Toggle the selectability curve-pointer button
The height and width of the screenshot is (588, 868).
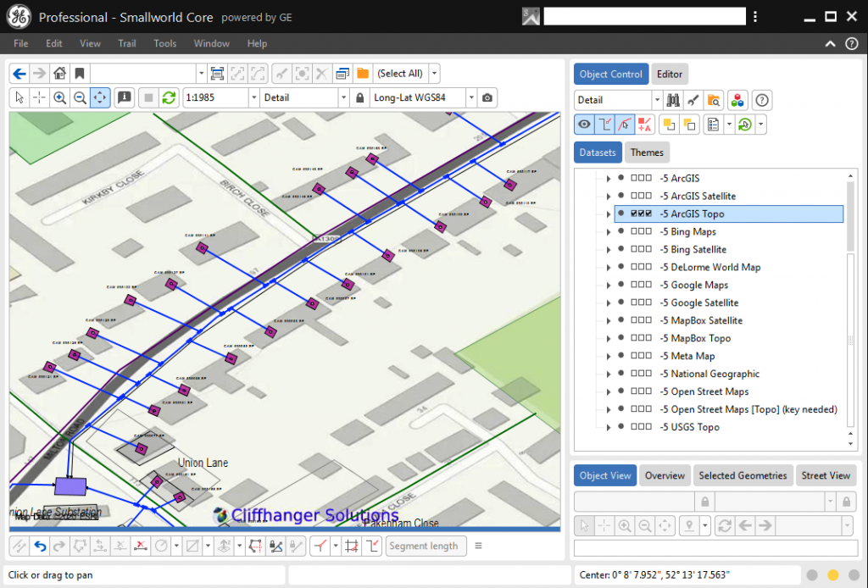tap(625, 125)
